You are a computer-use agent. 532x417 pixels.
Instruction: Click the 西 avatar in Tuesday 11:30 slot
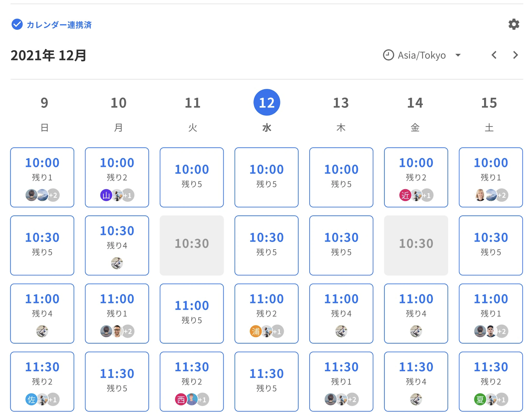click(181, 399)
